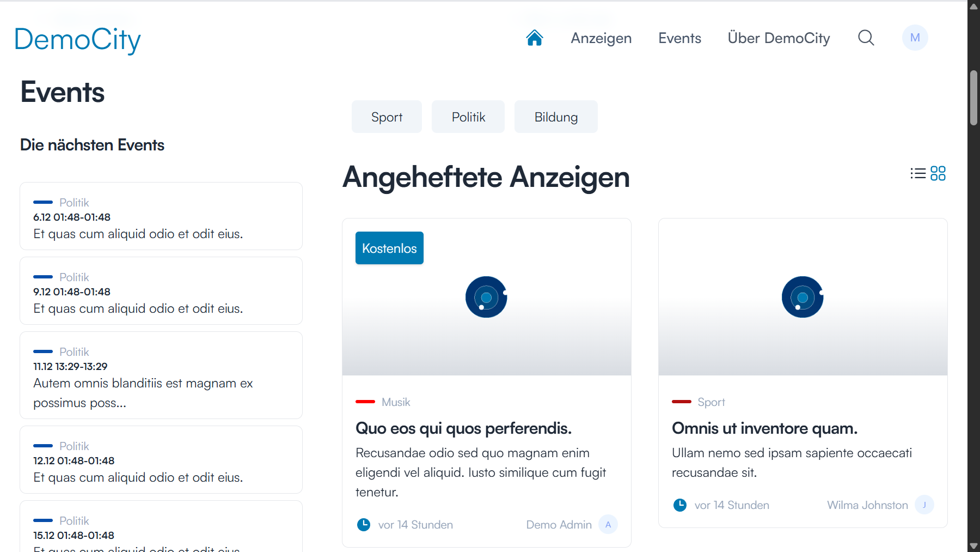Toggle the Sport category filter
Image resolution: width=980 pixels, height=552 pixels.
tap(387, 116)
